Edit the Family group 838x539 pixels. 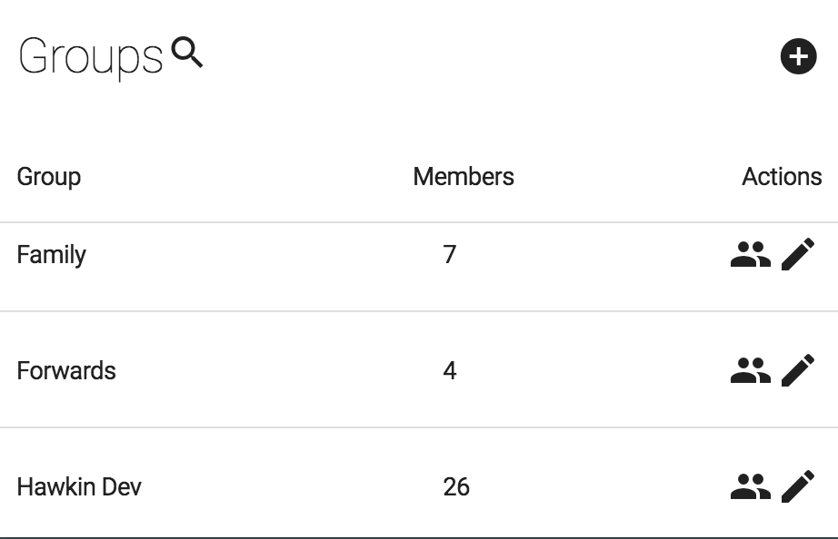coord(797,255)
